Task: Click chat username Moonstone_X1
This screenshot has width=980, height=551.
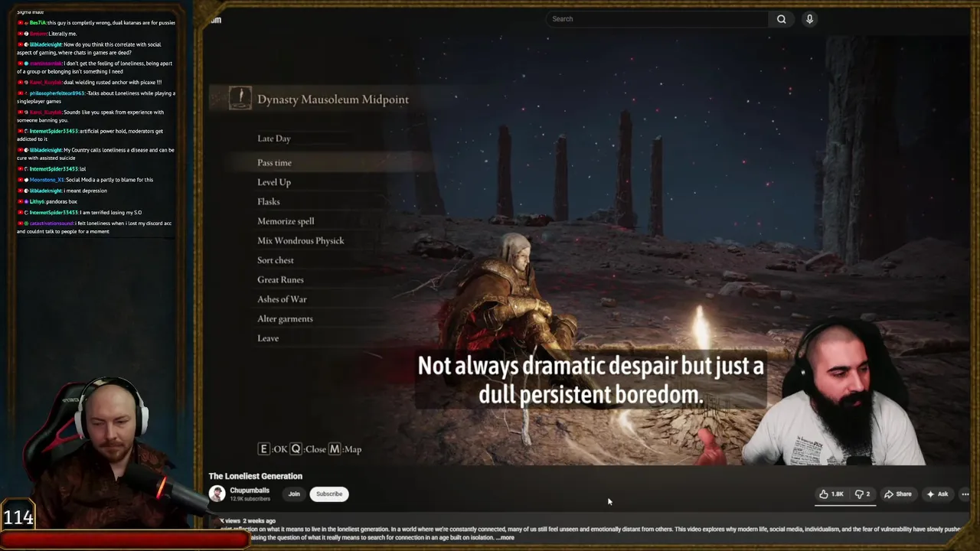Action: [x=47, y=180]
